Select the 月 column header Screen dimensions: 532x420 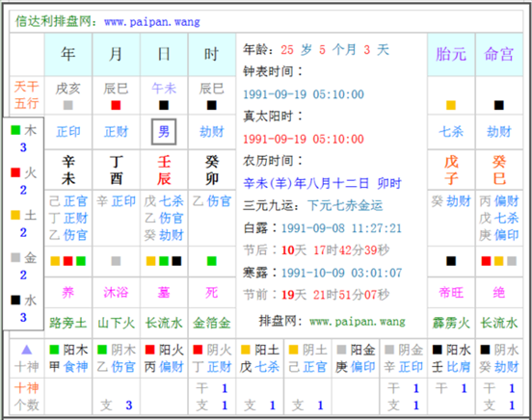[116, 54]
